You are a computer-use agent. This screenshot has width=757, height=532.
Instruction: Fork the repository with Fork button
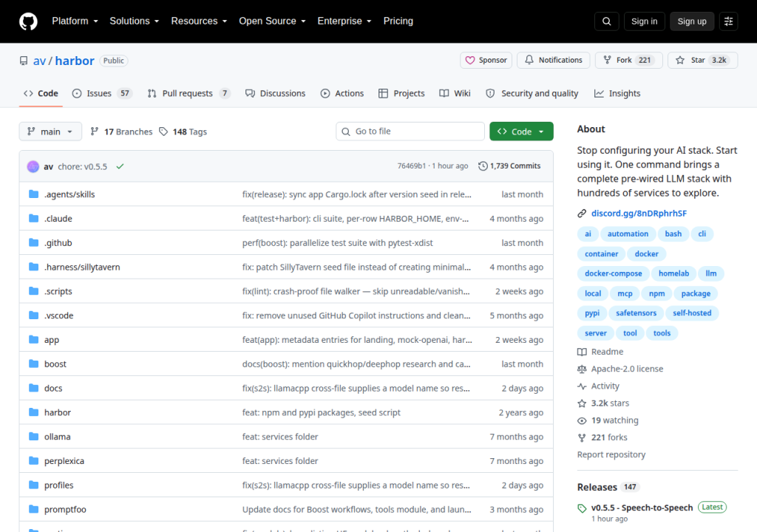click(x=628, y=61)
